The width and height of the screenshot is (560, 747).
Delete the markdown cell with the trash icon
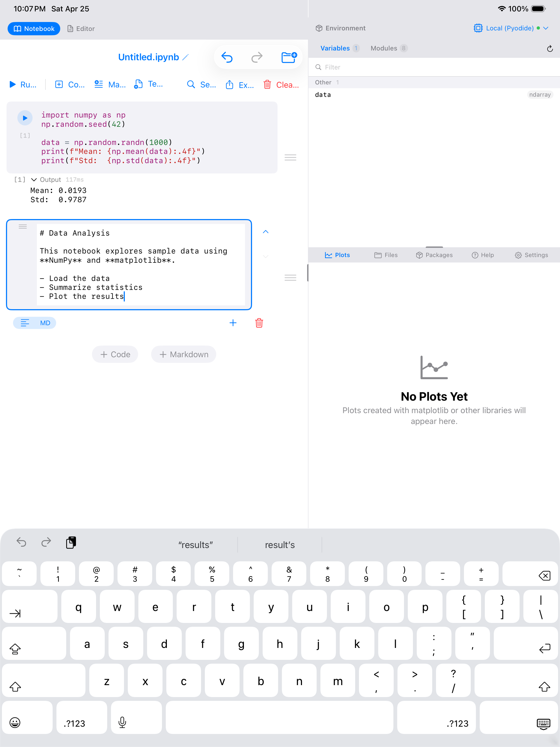[x=259, y=323]
